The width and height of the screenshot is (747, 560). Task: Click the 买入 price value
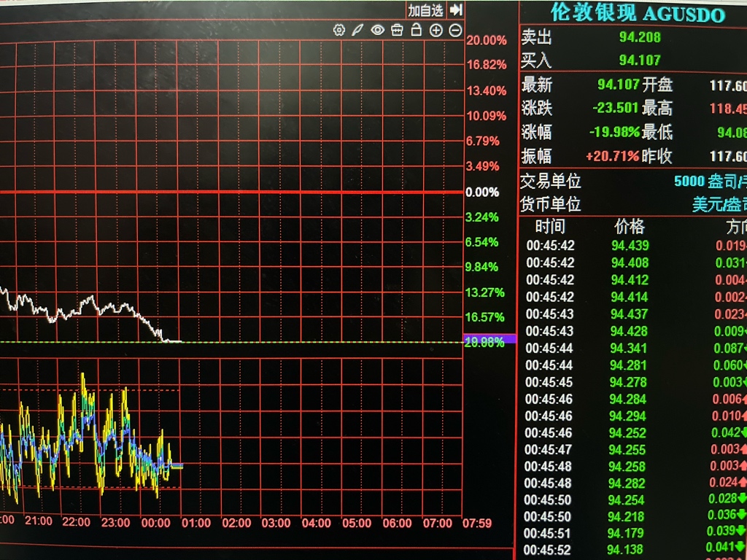[x=640, y=60]
